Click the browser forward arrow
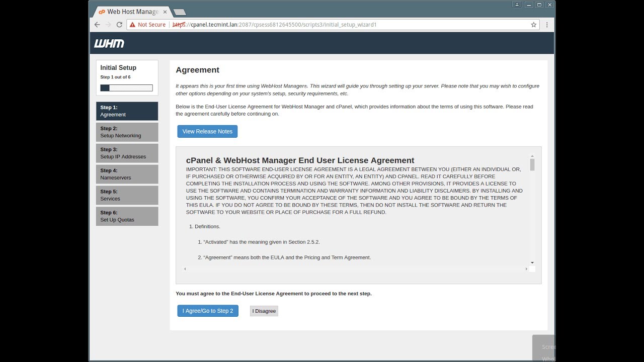Viewport: 644px width, 362px height. [108, 24]
